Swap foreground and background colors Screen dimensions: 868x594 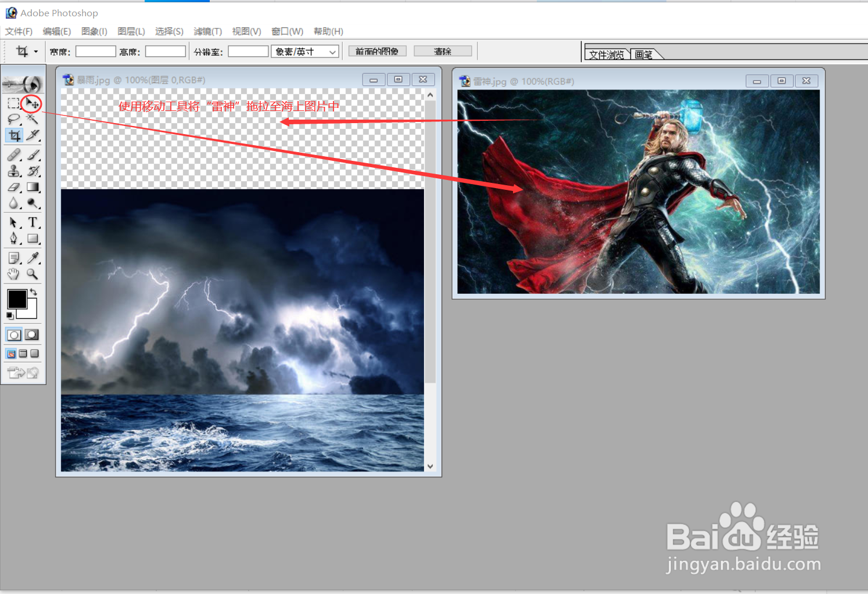(33, 292)
